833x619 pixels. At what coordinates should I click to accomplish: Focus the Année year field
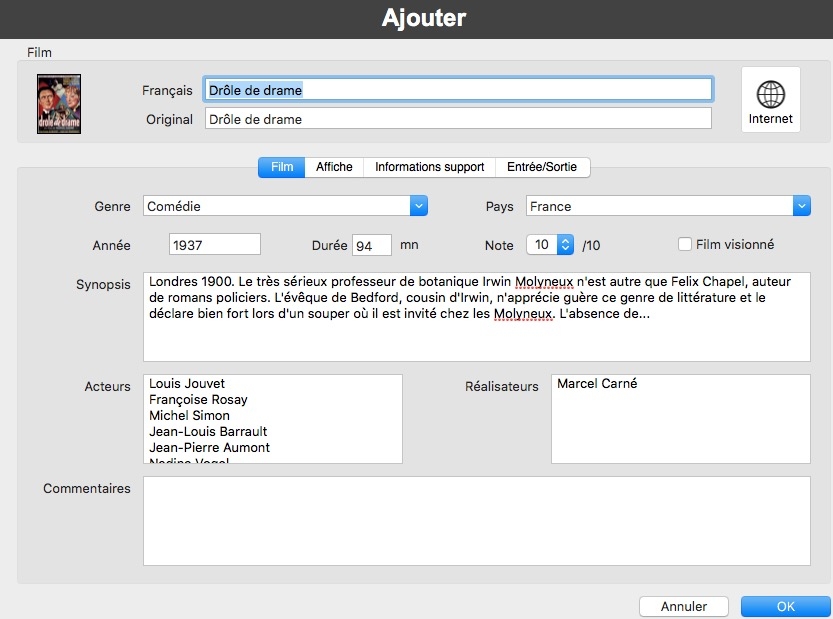pyautogui.click(x=214, y=245)
